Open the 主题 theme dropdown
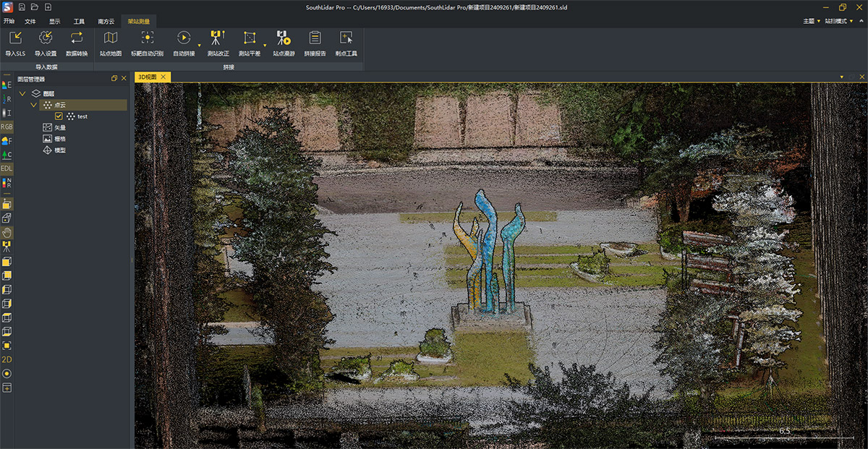This screenshot has width=868, height=449. (812, 21)
